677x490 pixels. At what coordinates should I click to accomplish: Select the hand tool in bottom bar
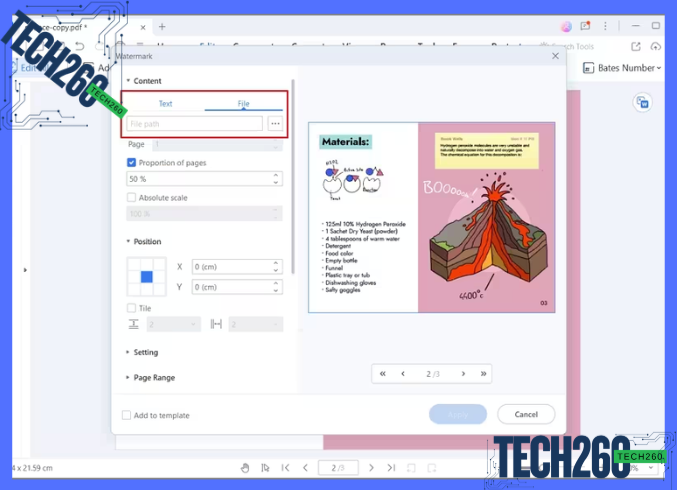point(245,467)
